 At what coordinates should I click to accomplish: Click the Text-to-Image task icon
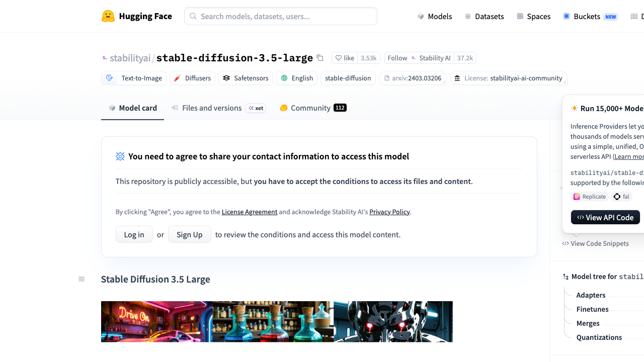110,78
